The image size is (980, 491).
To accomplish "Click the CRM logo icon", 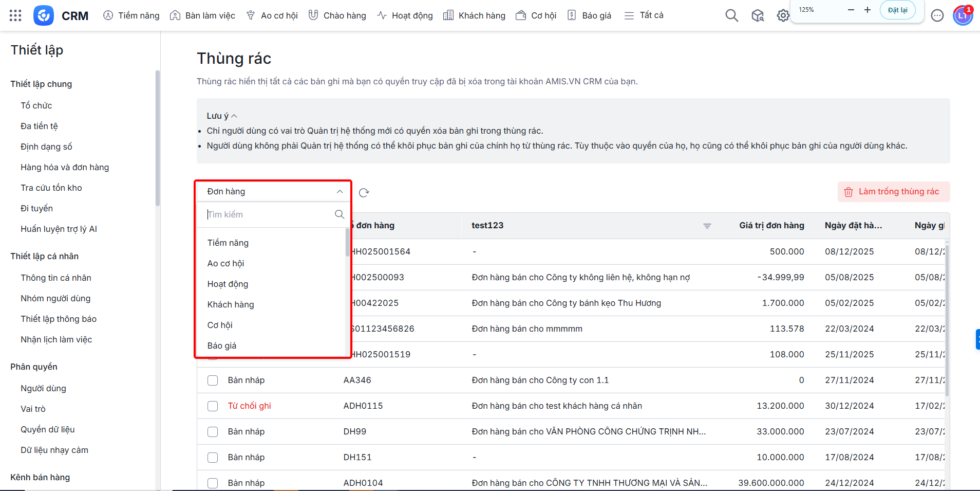I will click(x=44, y=15).
